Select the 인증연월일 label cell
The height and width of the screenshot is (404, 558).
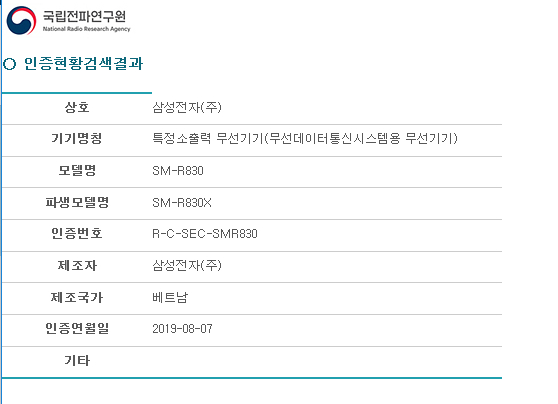[77, 328]
